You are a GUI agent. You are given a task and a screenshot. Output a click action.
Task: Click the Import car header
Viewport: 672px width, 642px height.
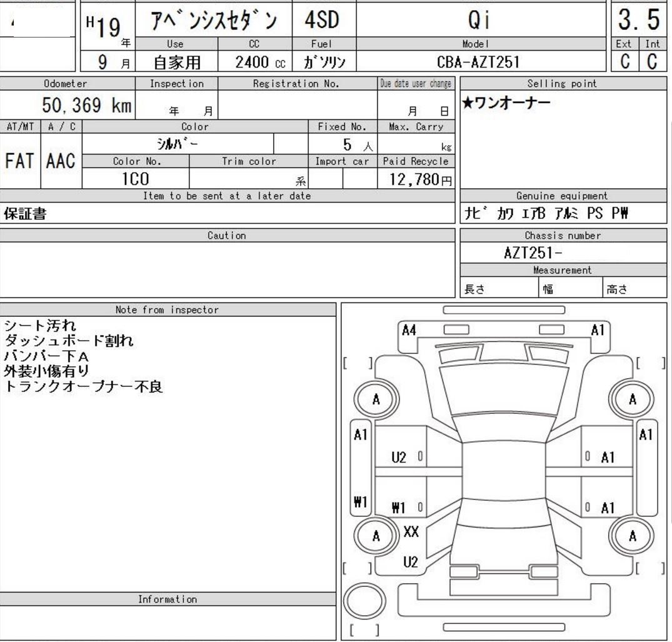342,161
